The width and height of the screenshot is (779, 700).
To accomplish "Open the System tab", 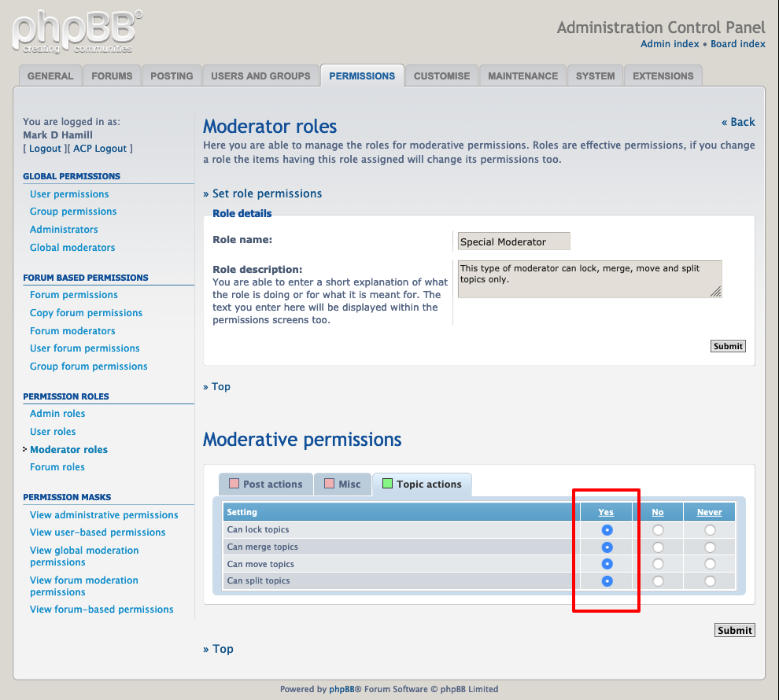I will coord(595,76).
